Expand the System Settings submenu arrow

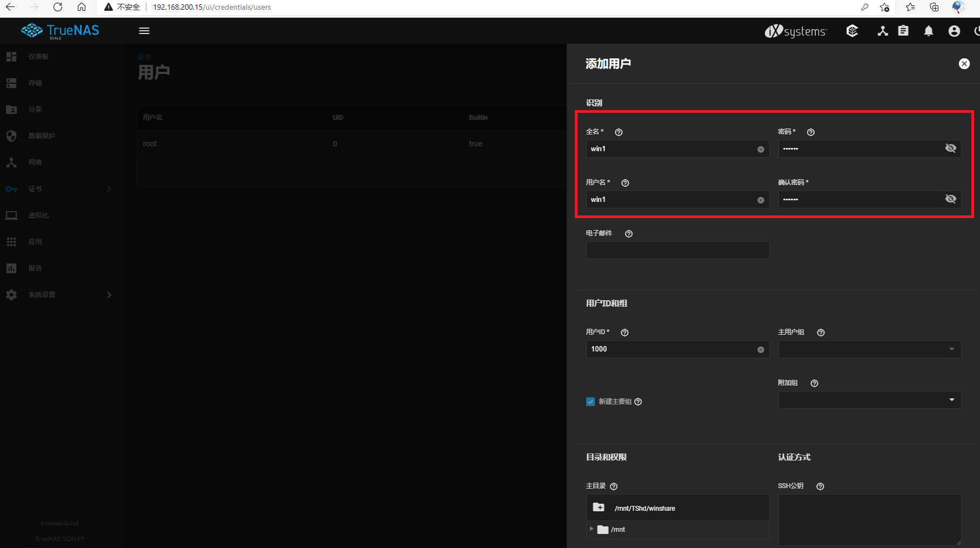[109, 295]
